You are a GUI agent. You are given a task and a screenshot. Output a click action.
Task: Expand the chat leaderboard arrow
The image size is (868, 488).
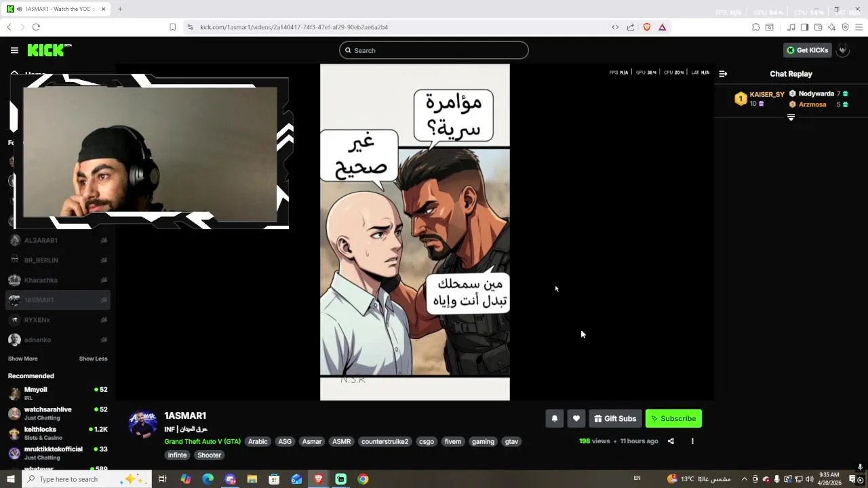(x=791, y=117)
